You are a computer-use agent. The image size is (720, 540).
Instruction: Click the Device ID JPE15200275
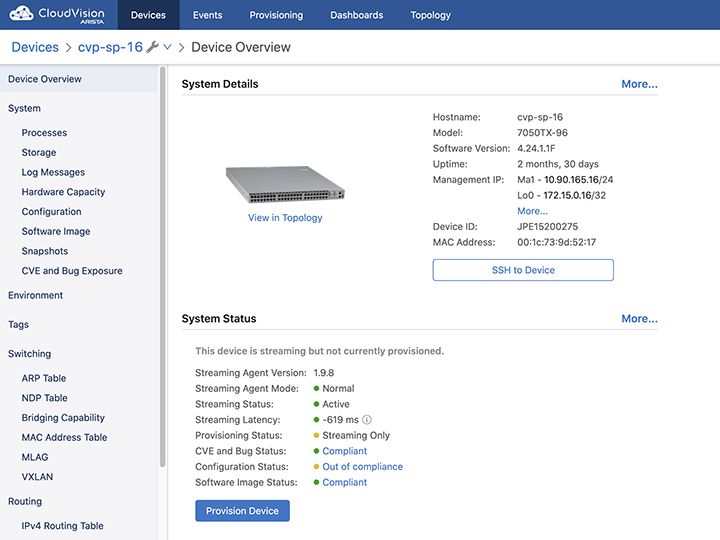click(x=547, y=226)
